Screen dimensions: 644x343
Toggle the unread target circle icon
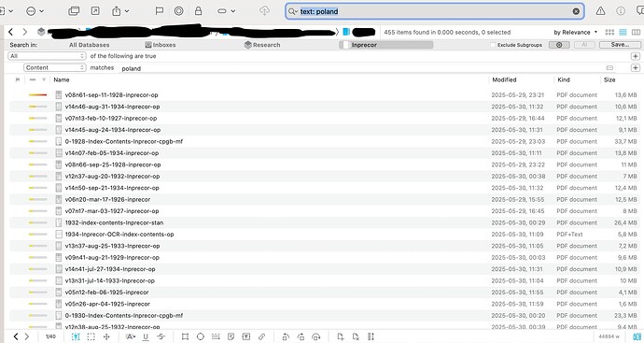click(x=178, y=11)
